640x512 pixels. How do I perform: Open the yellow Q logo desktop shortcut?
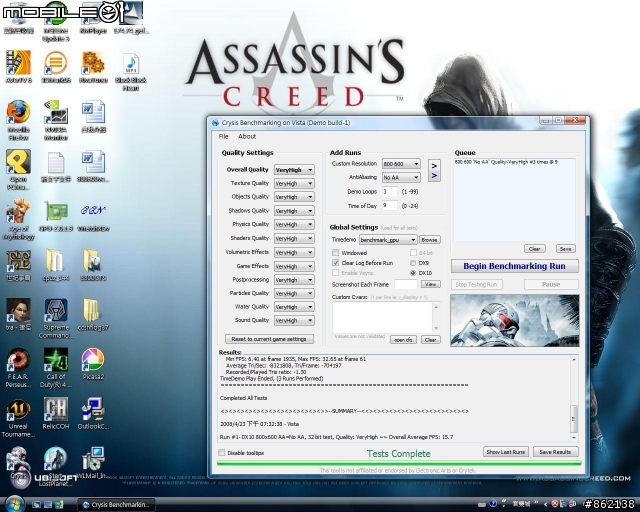(x=18, y=169)
